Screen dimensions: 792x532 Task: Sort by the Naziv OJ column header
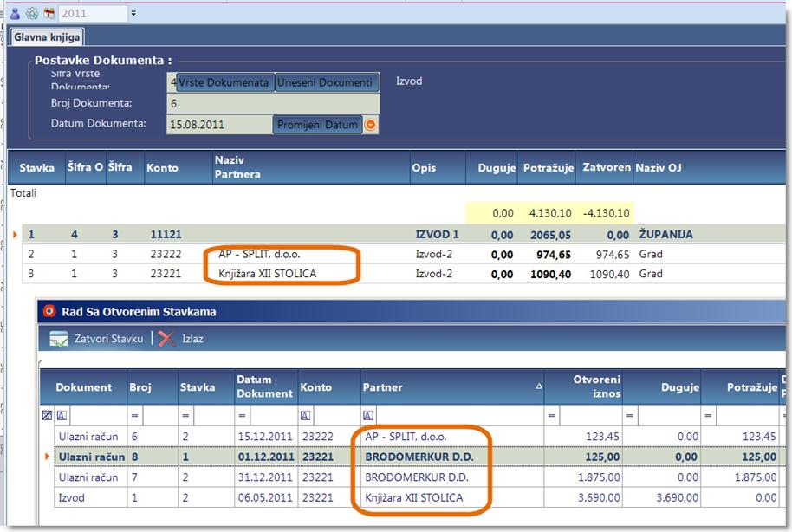(709, 168)
